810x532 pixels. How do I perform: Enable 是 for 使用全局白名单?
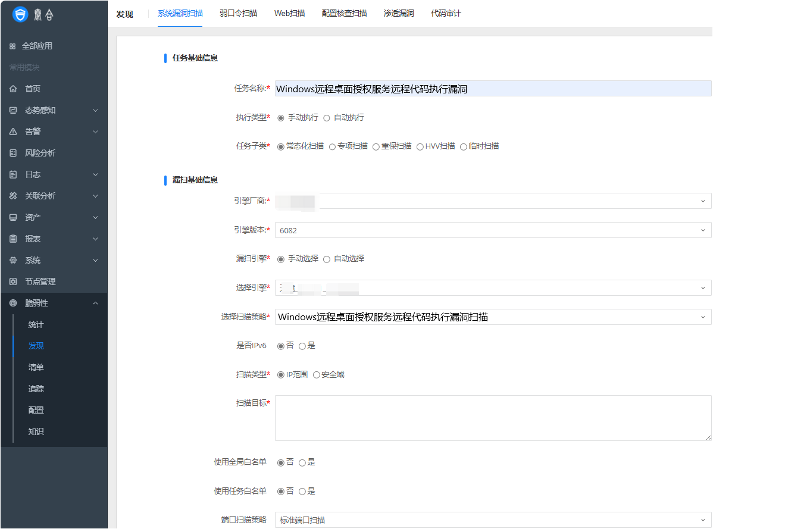pos(304,462)
